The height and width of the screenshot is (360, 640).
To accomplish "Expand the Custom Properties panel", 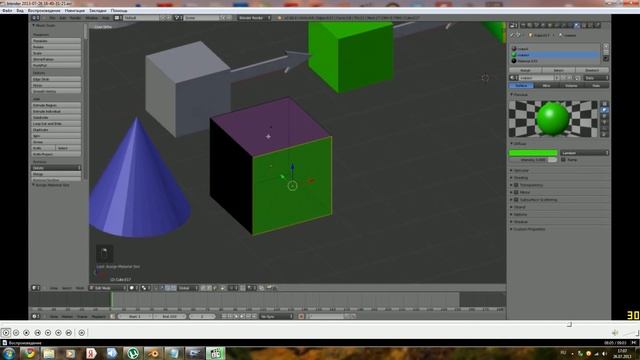I will 528,229.
